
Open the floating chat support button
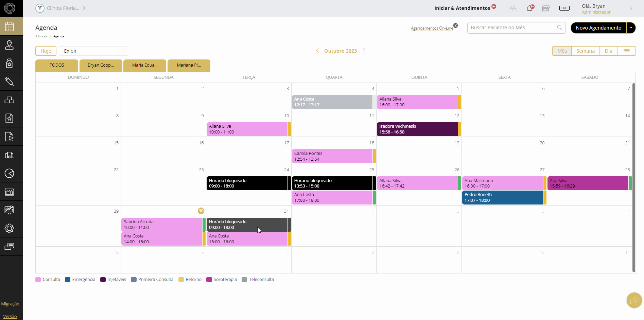pyautogui.click(x=634, y=300)
